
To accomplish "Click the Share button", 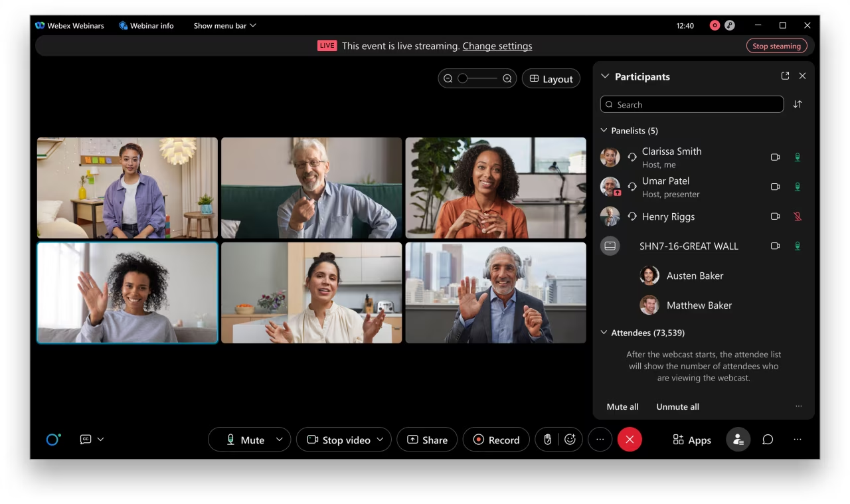I will click(x=427, y=440).
